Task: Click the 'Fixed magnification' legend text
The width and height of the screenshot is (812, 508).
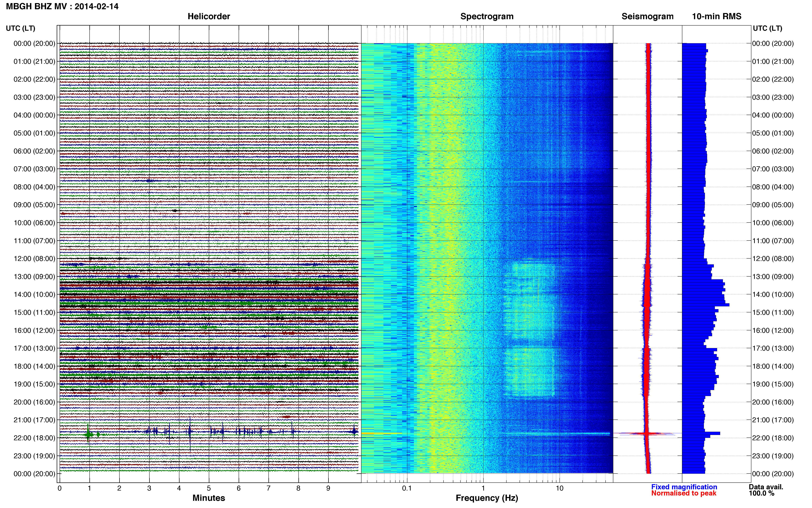Action: coord(684,487)
